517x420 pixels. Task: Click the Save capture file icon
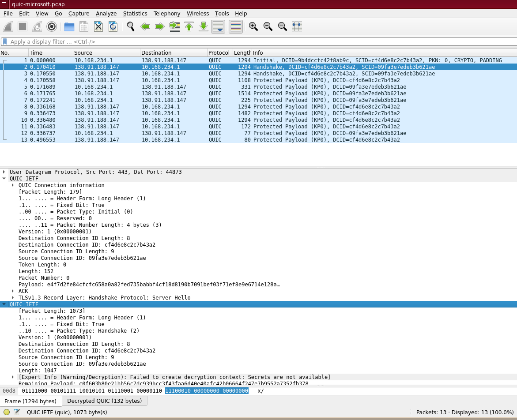point(84,26)
